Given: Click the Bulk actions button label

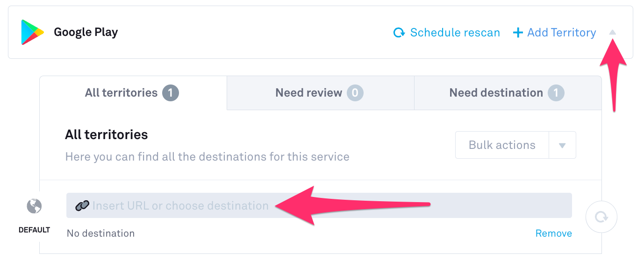Looking at the screenshot, I should pos(502,145).
